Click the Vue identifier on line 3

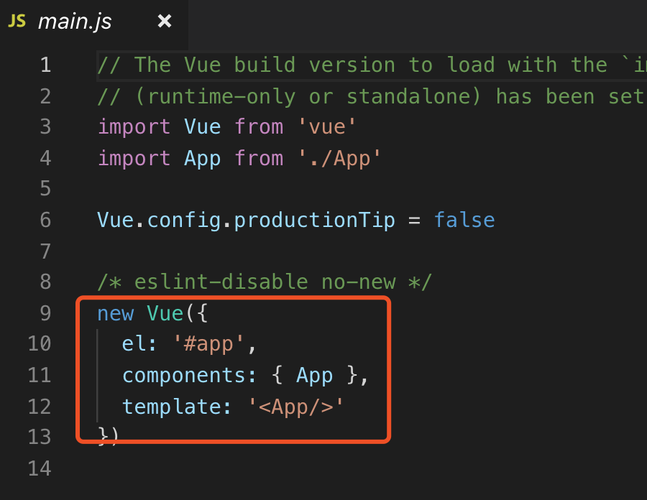pos(202,127)
